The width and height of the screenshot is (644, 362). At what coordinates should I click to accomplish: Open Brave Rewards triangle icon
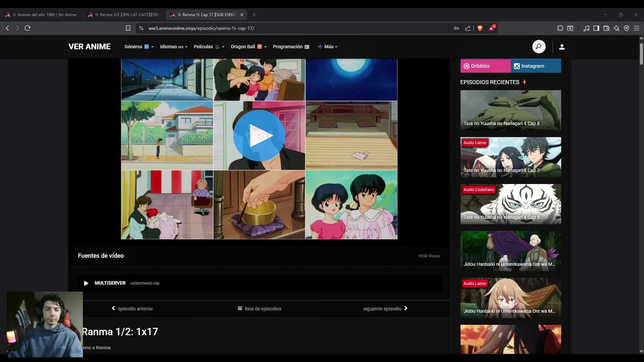(x=492, y=28)
